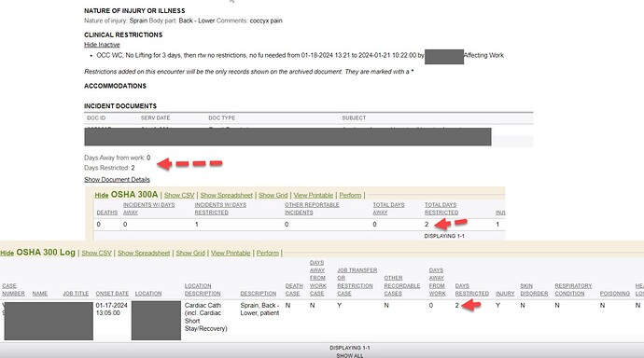Open View Printable in OSHA 300A

pyautogui.click(x=314, y=195)
